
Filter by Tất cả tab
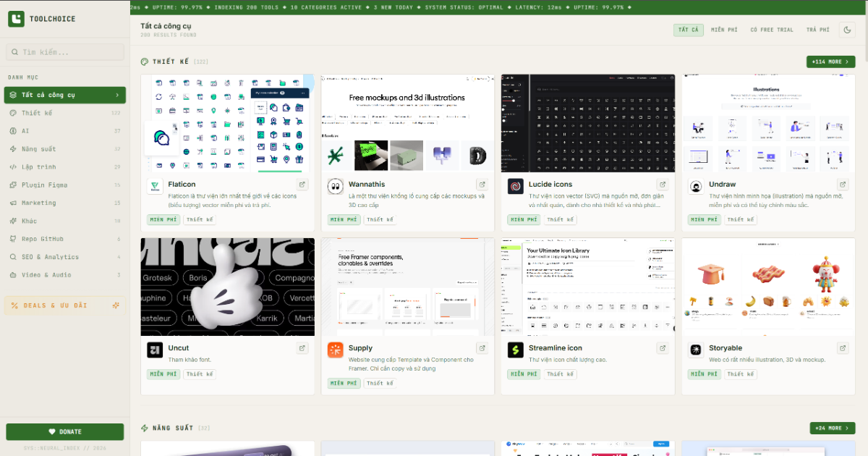pyautogui.click(x=689, y=30)
